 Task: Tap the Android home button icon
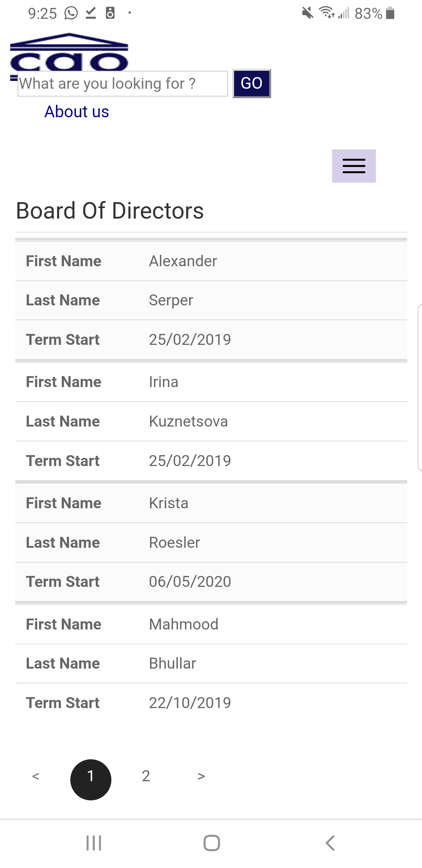(211, 843)
